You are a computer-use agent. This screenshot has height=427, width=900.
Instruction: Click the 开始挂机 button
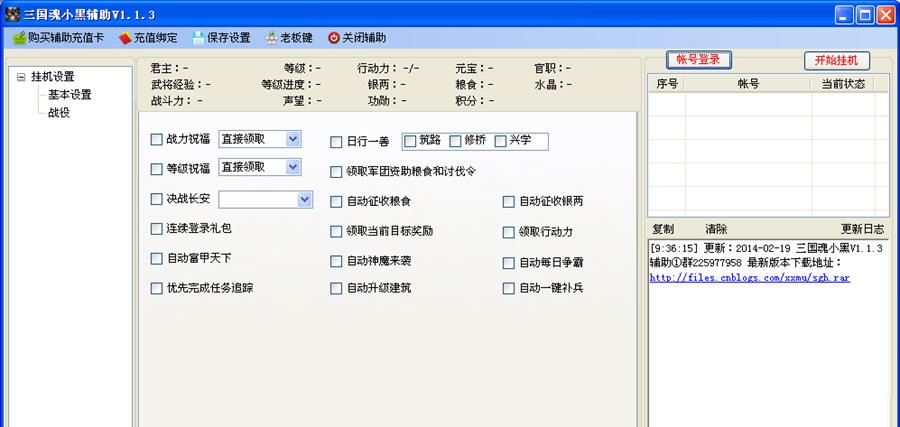(x=836, y=60)
